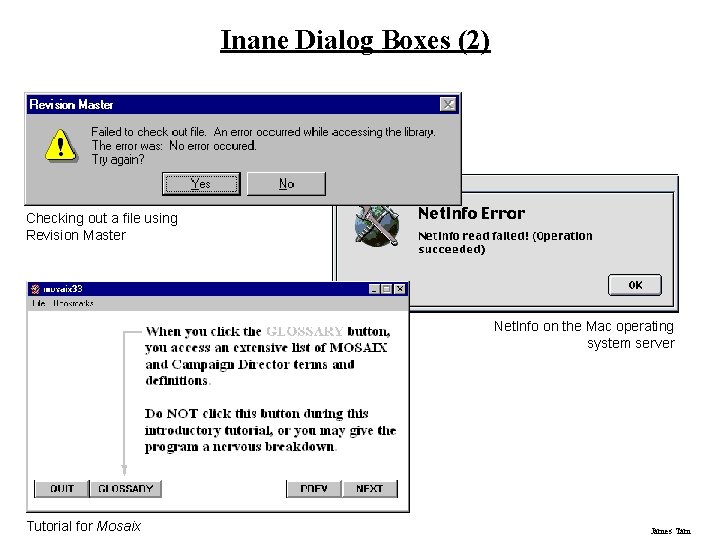Click No in the Revision Master dialog
Screen dimensions: 720x540
[x=287, y=184]
